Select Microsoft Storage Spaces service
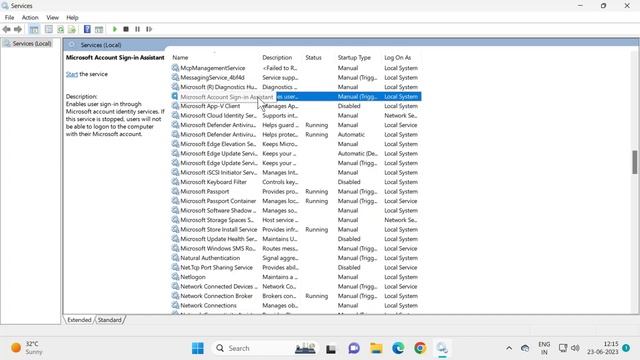Image resolution: width=640 pixels, height=360 pixels. [296, 220]
